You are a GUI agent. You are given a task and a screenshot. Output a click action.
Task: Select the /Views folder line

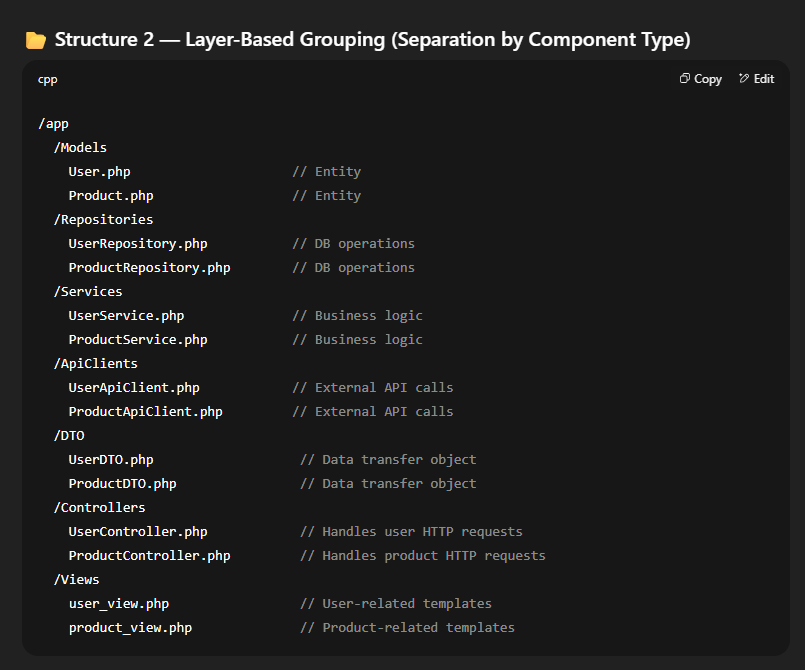coord(76,579)
